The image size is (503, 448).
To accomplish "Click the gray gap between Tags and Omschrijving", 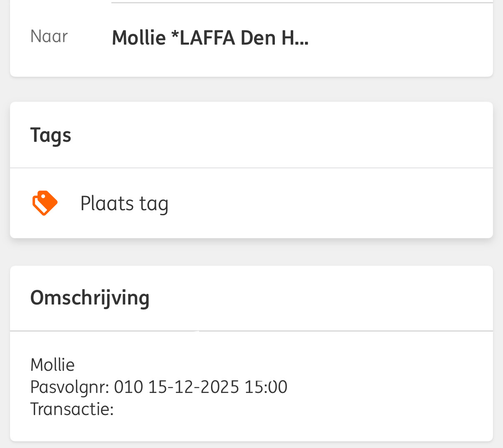I will coord(251,252).
